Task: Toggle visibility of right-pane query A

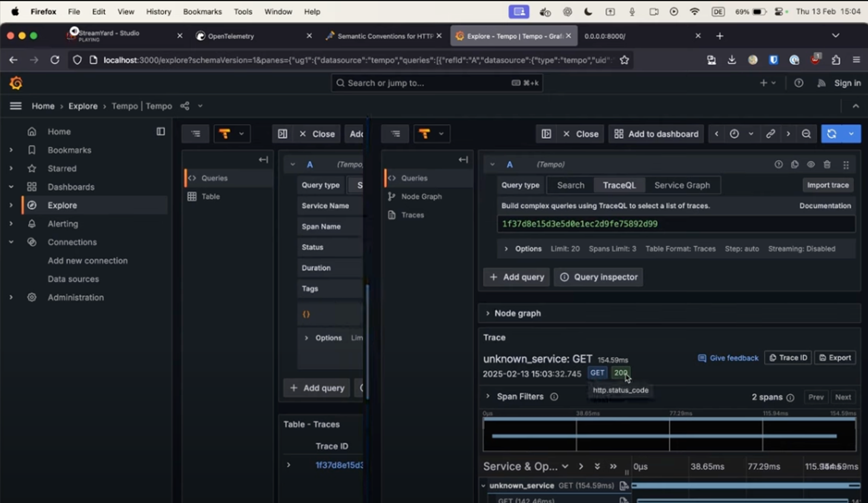Action: tap(810, 164)
